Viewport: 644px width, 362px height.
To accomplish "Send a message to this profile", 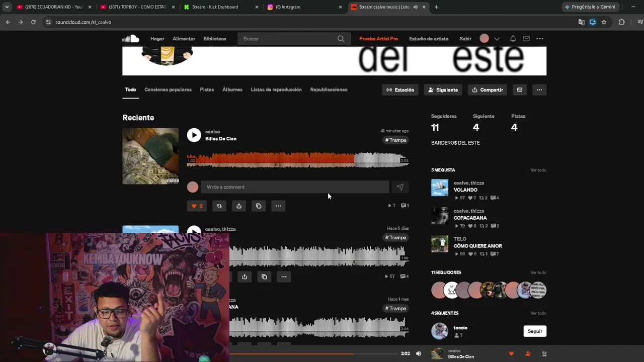I will pos(520,89).
